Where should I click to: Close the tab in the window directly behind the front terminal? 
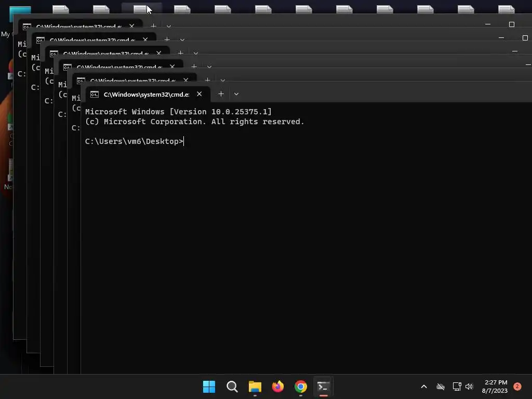(185, 80)
